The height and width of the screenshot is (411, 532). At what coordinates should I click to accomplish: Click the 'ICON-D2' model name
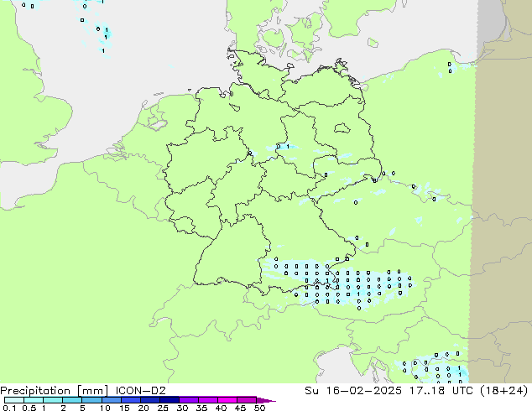[x=140, y=391]
